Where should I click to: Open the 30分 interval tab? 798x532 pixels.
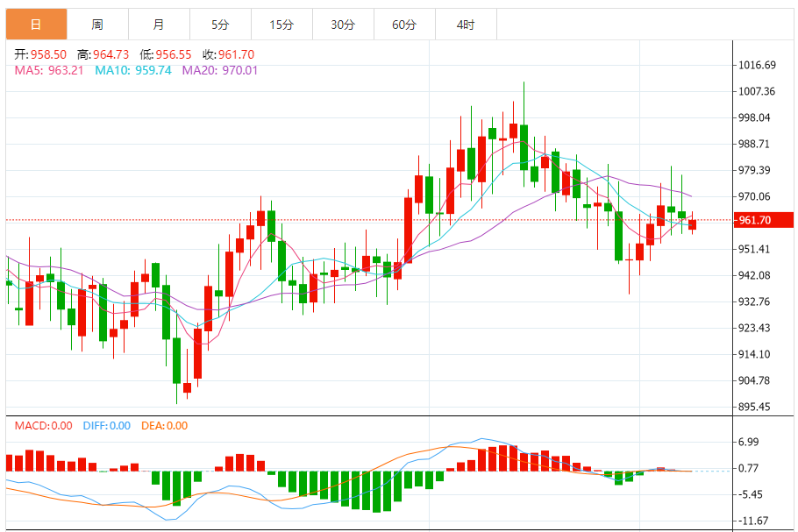(343, 24)
